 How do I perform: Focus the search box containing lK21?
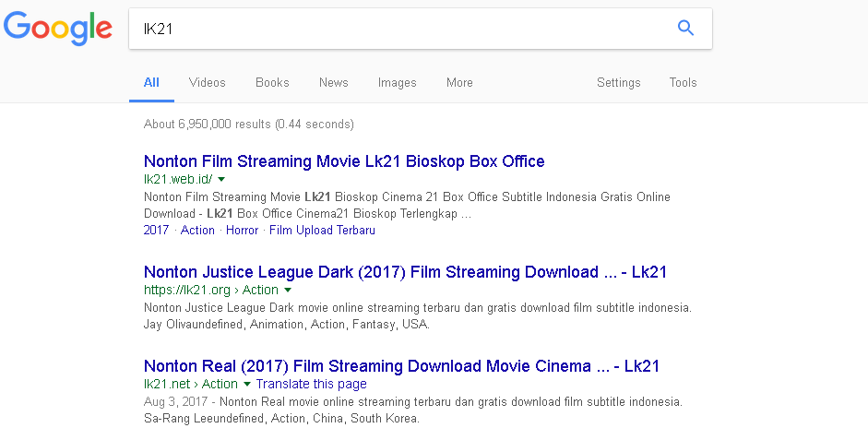pos(420,29)
